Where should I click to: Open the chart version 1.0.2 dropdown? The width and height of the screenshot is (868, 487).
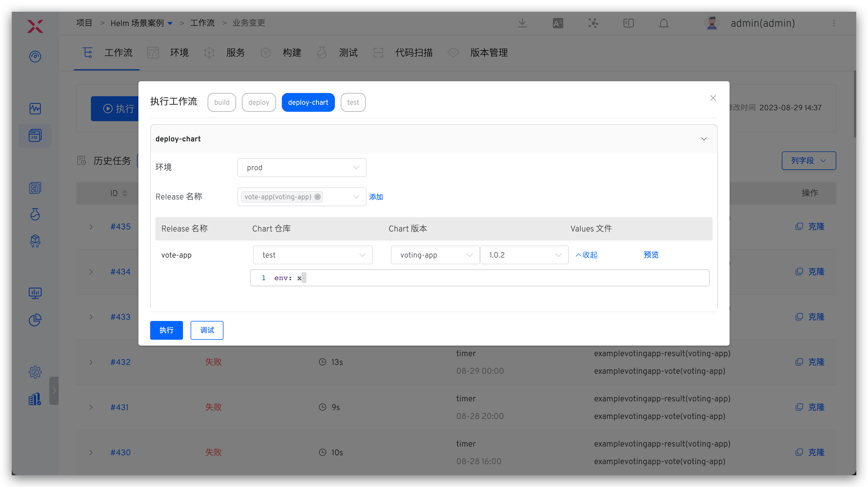pos(524,255)
